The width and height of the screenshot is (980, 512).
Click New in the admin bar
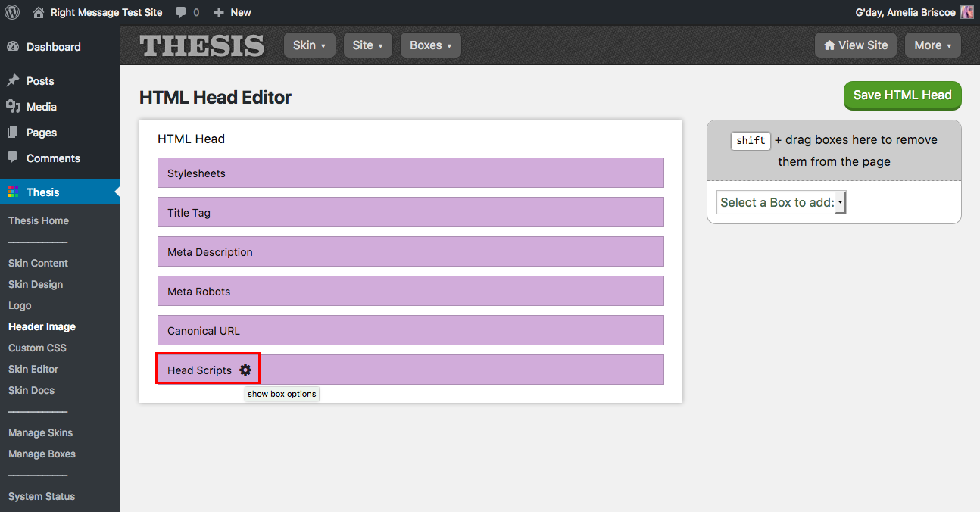(x=241, y=12)
